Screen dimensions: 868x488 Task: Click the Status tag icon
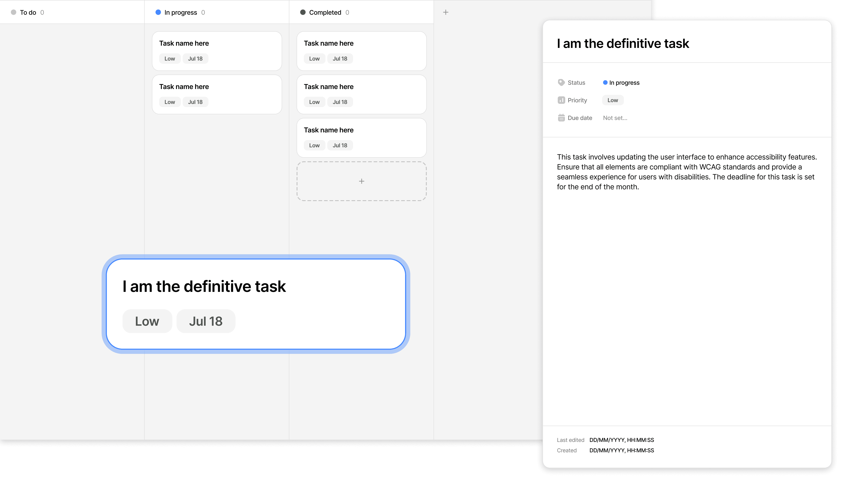(561, 82)
